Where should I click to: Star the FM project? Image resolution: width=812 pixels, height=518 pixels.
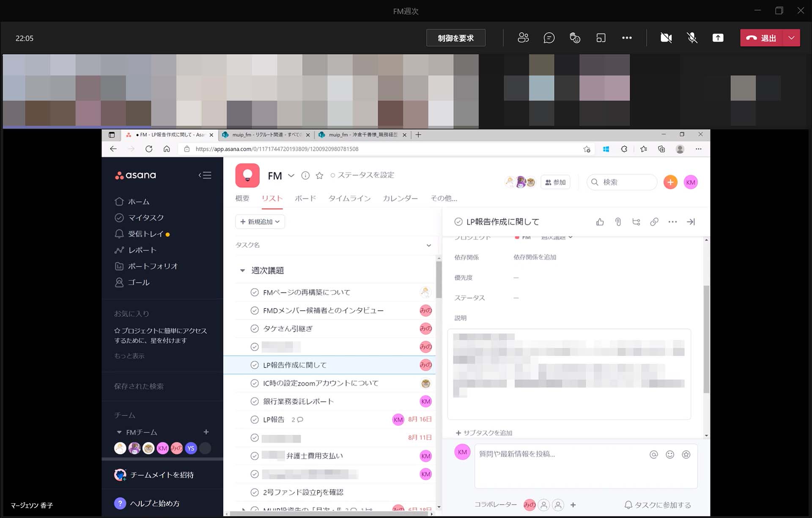pos(319,175)
